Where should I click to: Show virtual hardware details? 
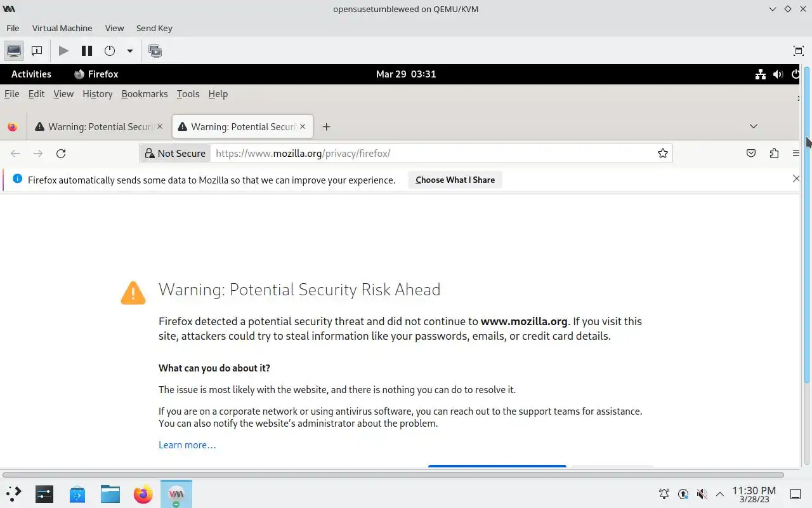pyautogui.click(x=37, y=51)
